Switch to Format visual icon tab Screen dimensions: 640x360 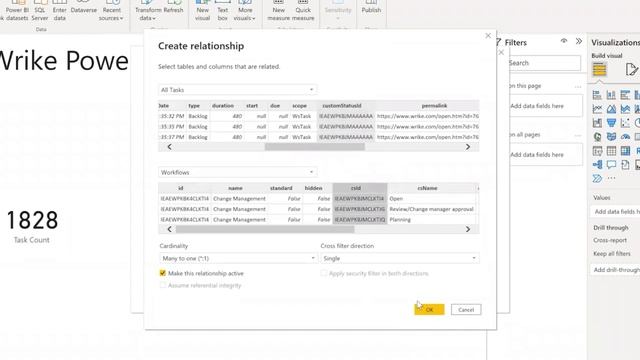(x=631, y=69)
